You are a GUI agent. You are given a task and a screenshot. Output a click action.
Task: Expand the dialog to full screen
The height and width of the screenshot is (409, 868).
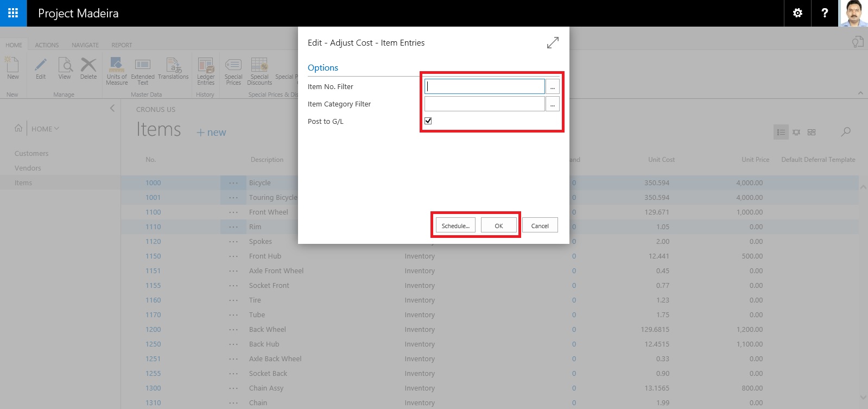pyautogui.click(x=553, y=43)
